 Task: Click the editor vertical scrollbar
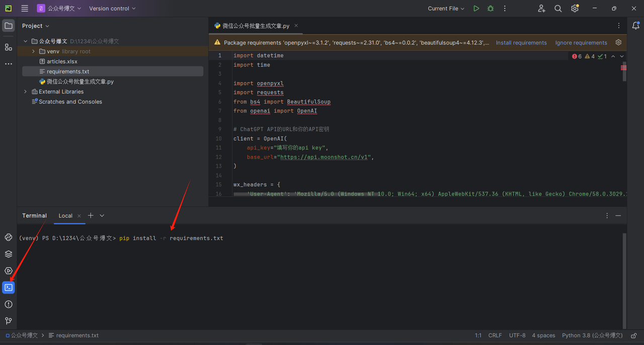click(x=624, y=72)
